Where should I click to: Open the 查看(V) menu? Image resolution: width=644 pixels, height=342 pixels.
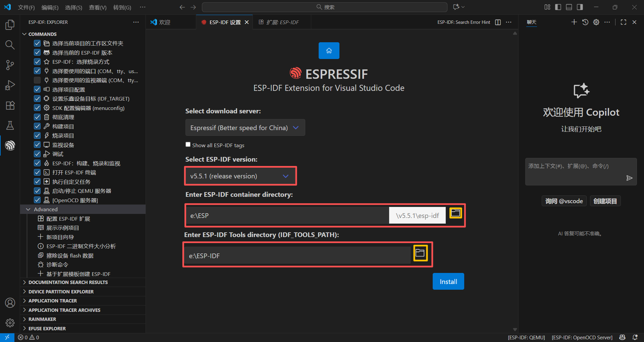point(98,7)
